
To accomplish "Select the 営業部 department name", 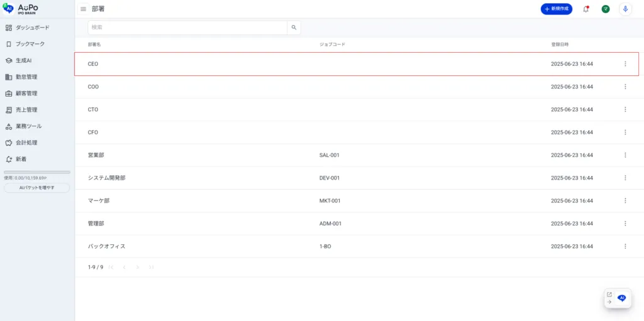I will coord(96,155).
